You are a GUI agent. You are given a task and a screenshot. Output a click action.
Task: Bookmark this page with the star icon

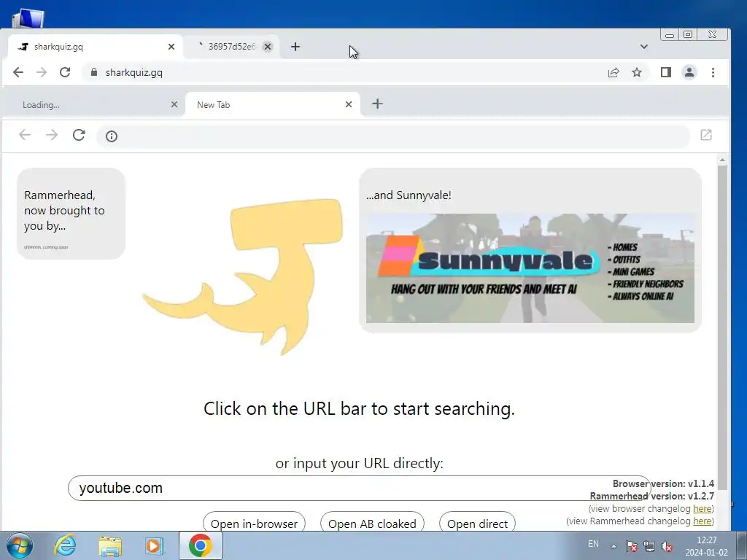point(636,72)
